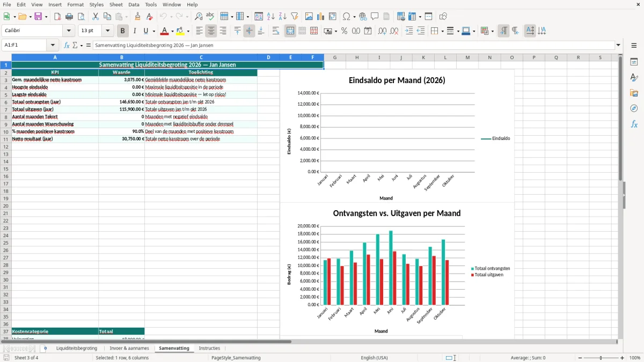Click the Sort Descending icon
The height and width of the screenshot is (362, 644).
283,17
